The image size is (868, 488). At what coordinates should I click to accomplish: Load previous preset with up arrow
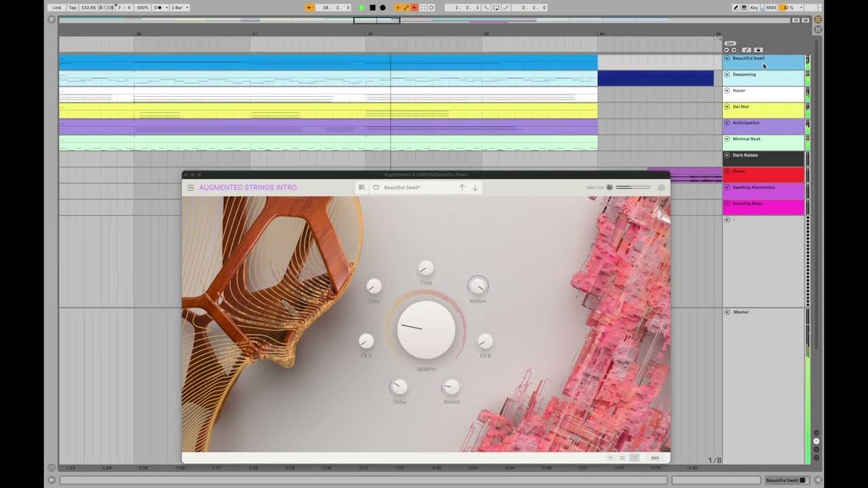coord(462,188)
